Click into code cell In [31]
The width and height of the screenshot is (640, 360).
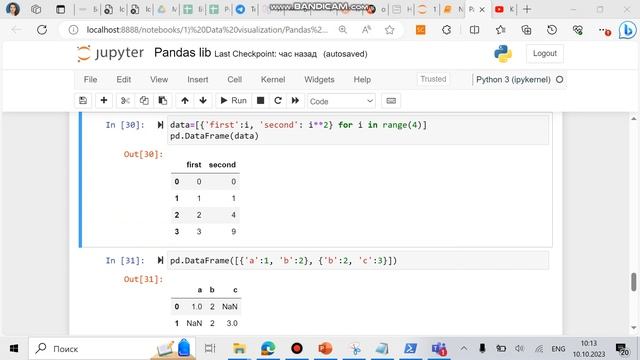(x=358, y=260)
